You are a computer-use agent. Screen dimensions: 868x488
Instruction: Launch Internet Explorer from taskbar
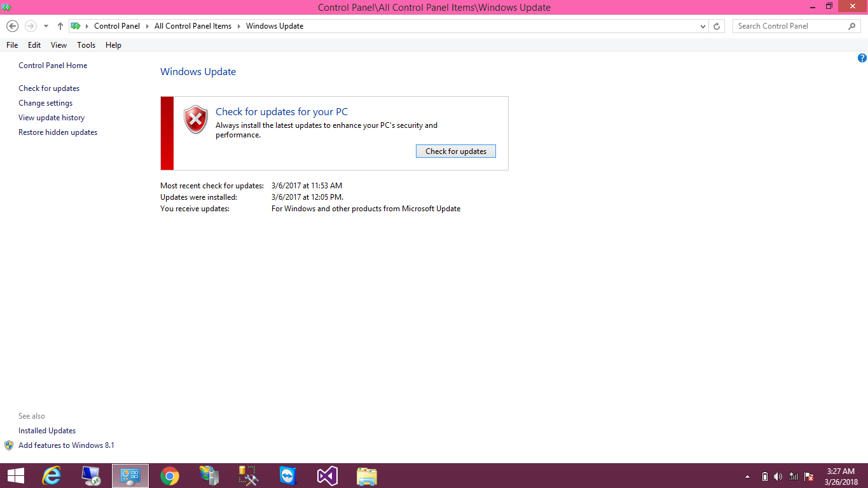point(52,476)
